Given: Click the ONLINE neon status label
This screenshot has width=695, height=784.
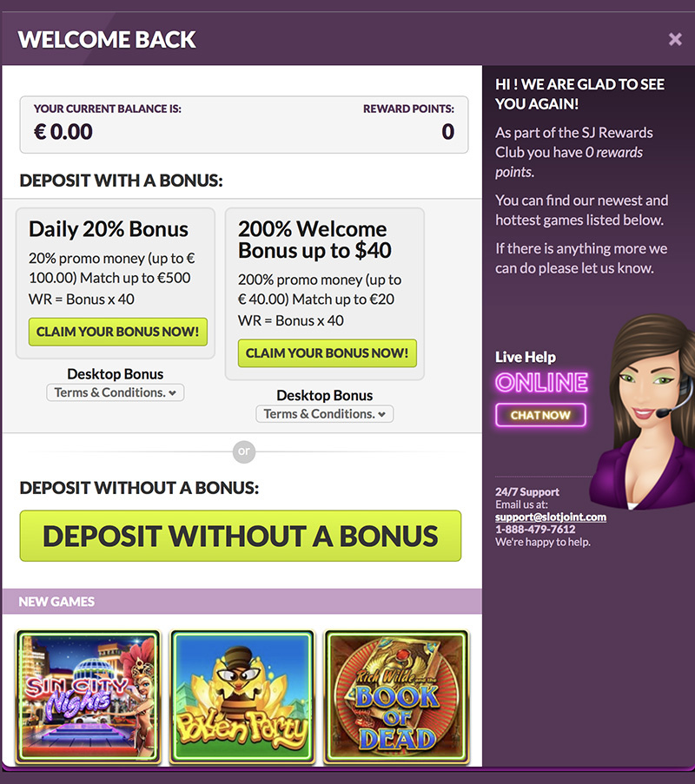Looking at the screenshot, I should pos(541,383).
